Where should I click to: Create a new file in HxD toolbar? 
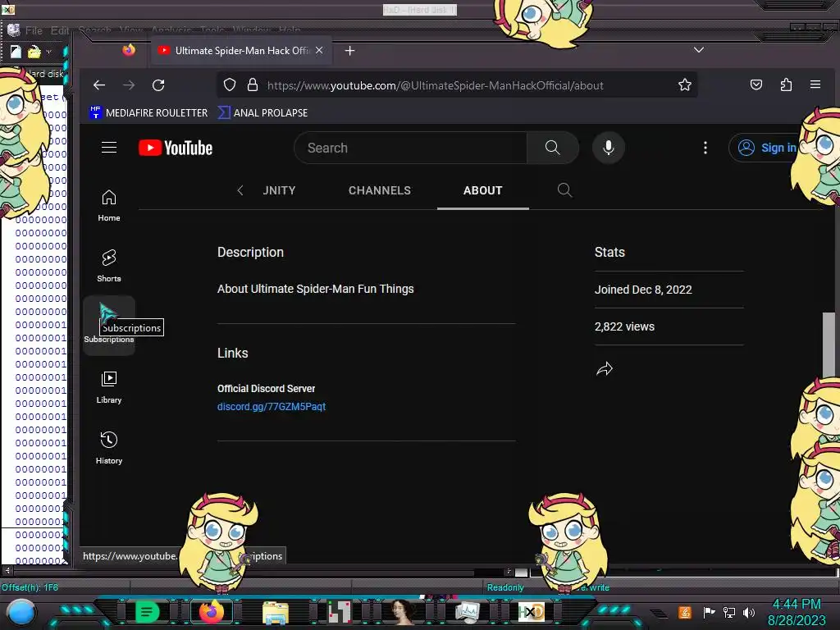pyautogui.click(x=16, y=52)
